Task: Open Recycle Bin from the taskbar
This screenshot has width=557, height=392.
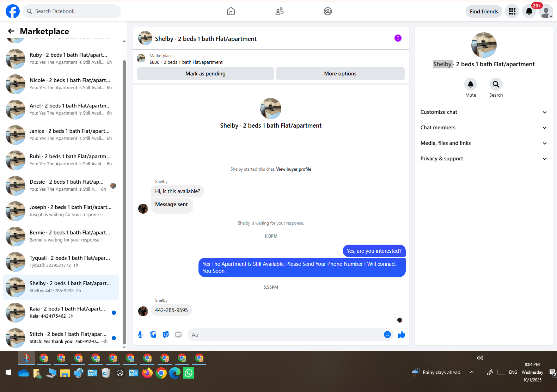Action: point(106,373)
